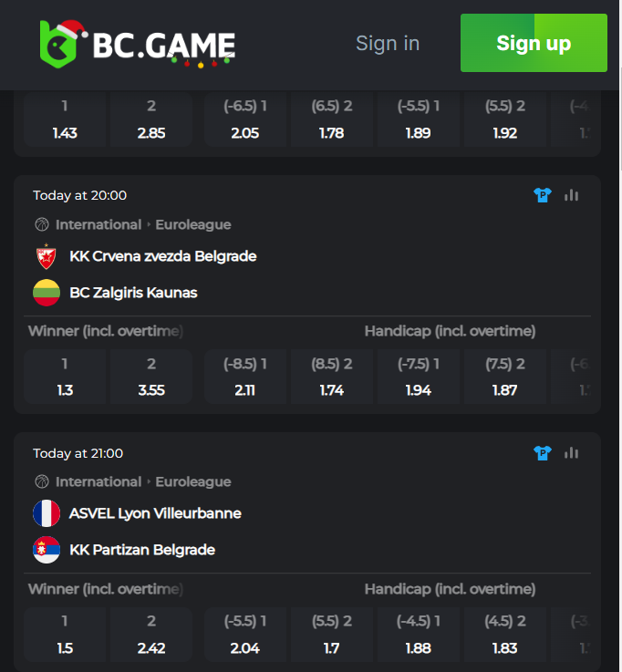The height and width of the screenshot is (672, 622).
Task: Click BC Zalgiris Kaunas flag icon
Action: click(47, 293)
